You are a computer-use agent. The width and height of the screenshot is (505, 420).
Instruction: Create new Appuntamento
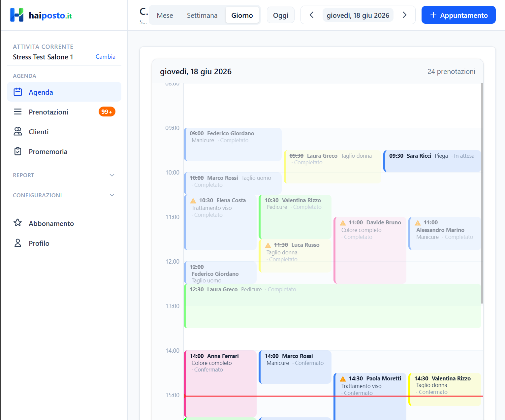pos(458,15)
